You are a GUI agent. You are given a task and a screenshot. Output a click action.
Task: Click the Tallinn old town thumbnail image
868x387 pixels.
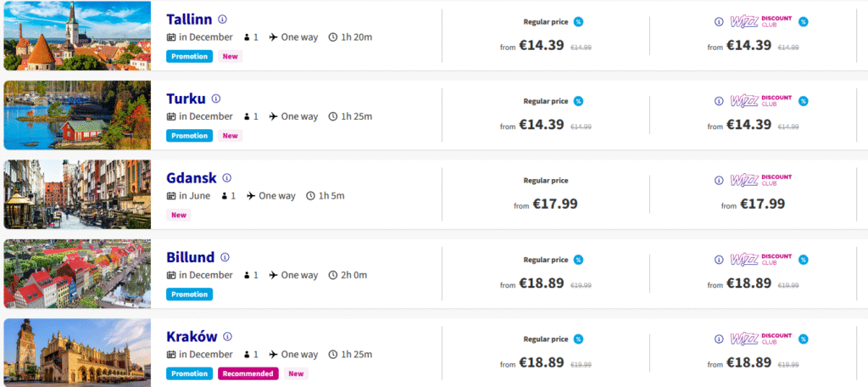(77, 36)
